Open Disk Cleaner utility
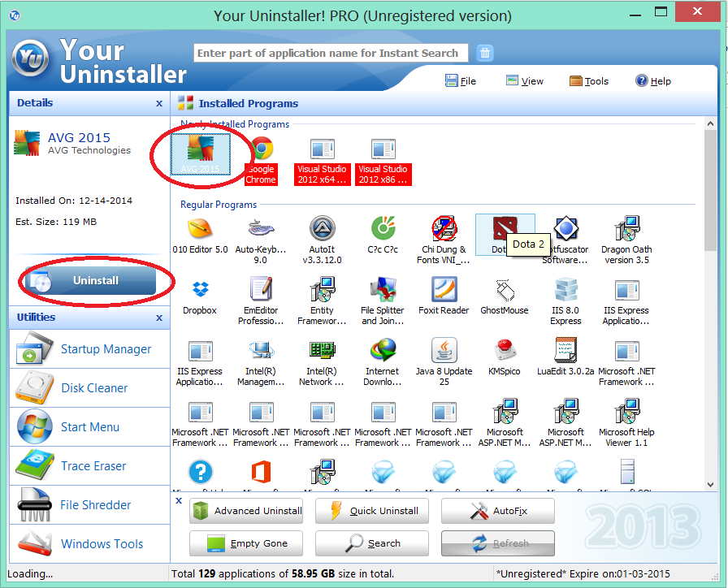 tap(89, 388)
